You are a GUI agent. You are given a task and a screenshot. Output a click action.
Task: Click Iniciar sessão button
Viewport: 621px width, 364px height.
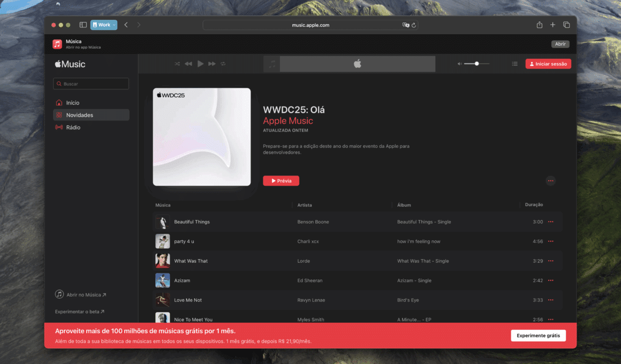coord(548,64)
